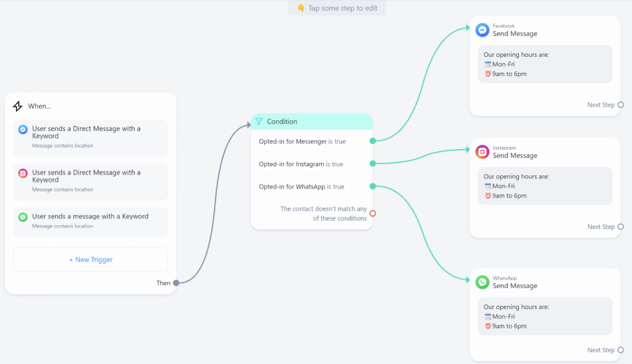This screenshot has height=364, width=632.
Task: Click the calendar emoji in Instagram message
Action: pos(488,186)
